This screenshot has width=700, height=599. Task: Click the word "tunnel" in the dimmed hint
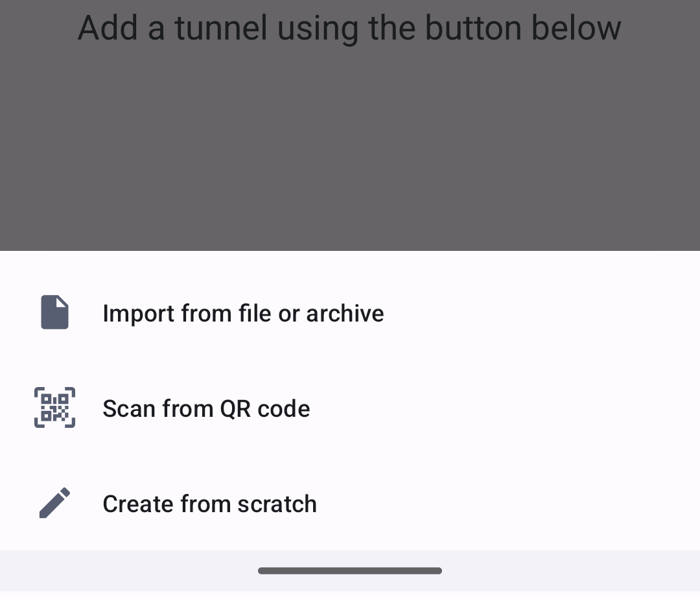pos(221,28)
